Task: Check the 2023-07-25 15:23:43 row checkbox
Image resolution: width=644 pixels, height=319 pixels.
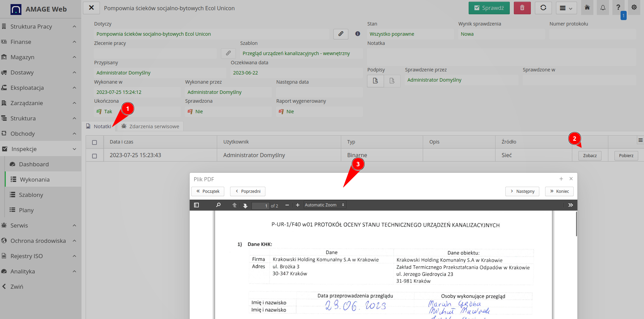Action: pyautogui.click(x=94, y=156)
